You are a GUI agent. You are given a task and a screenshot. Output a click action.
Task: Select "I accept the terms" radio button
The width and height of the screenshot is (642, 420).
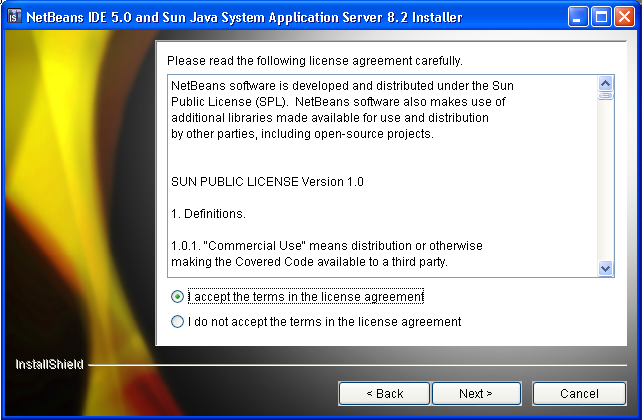(177, 296)
